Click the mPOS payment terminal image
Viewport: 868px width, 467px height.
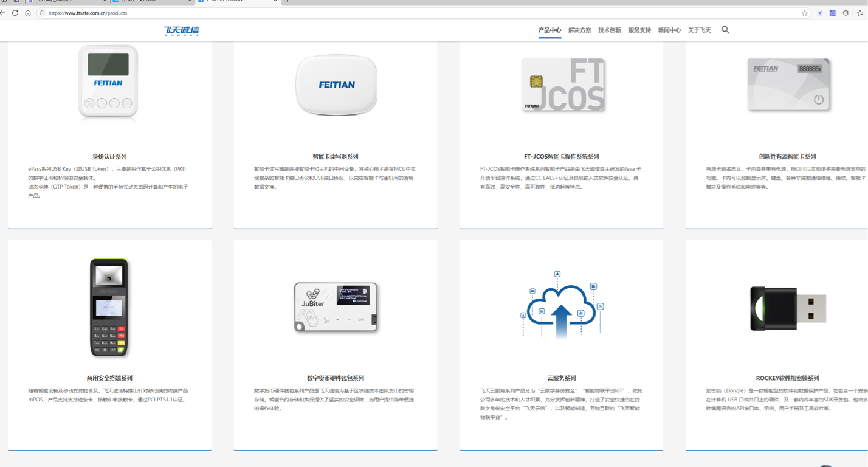[109, 307]
